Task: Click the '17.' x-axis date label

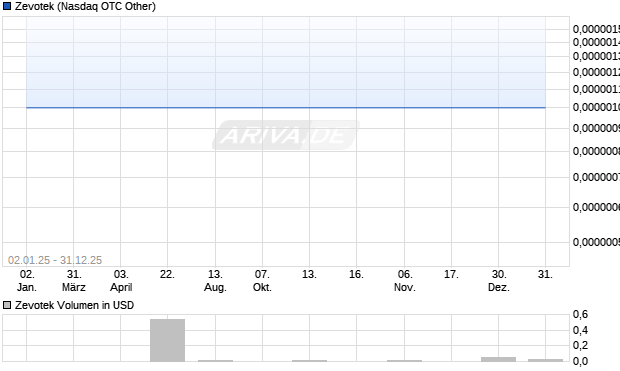Action: [451, 274]
